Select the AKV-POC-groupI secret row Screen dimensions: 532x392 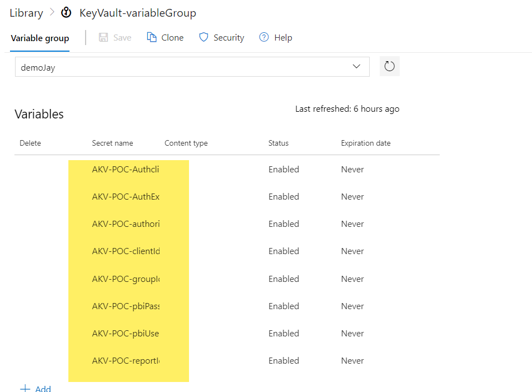[x=227, y=279]
